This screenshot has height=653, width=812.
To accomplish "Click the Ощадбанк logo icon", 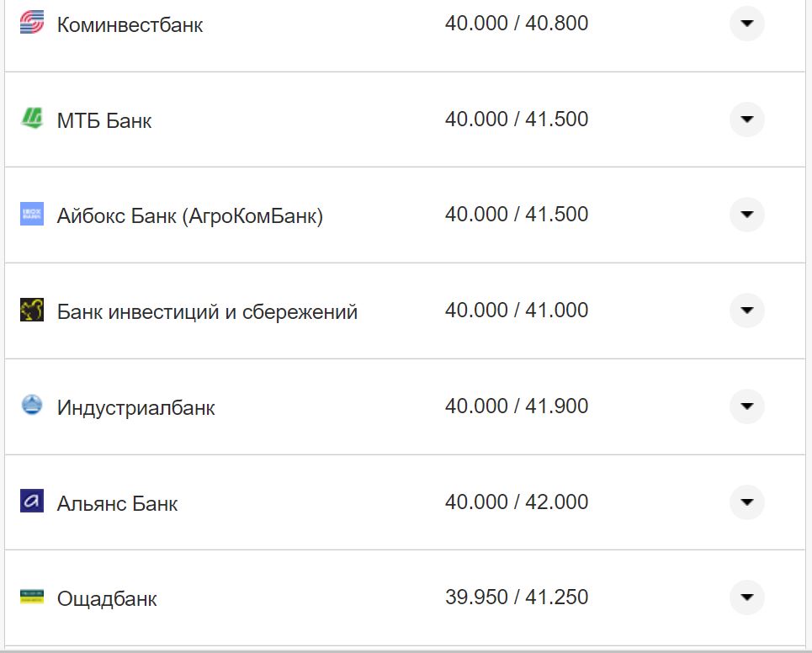I will pyautogui.click(x=31, y=597).
